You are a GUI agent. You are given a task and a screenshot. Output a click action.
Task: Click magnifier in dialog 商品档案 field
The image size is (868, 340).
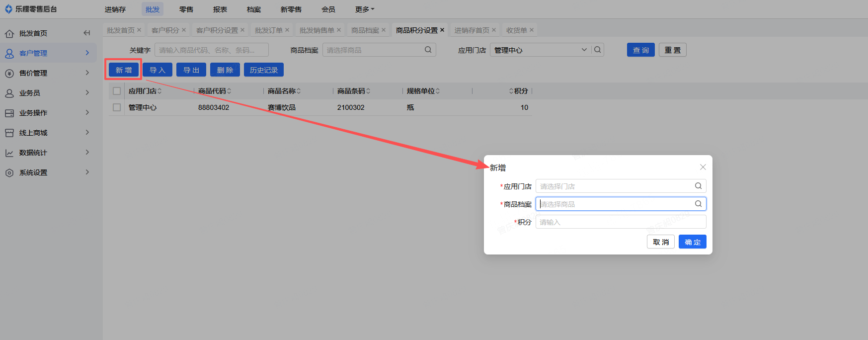click(698, 204)
